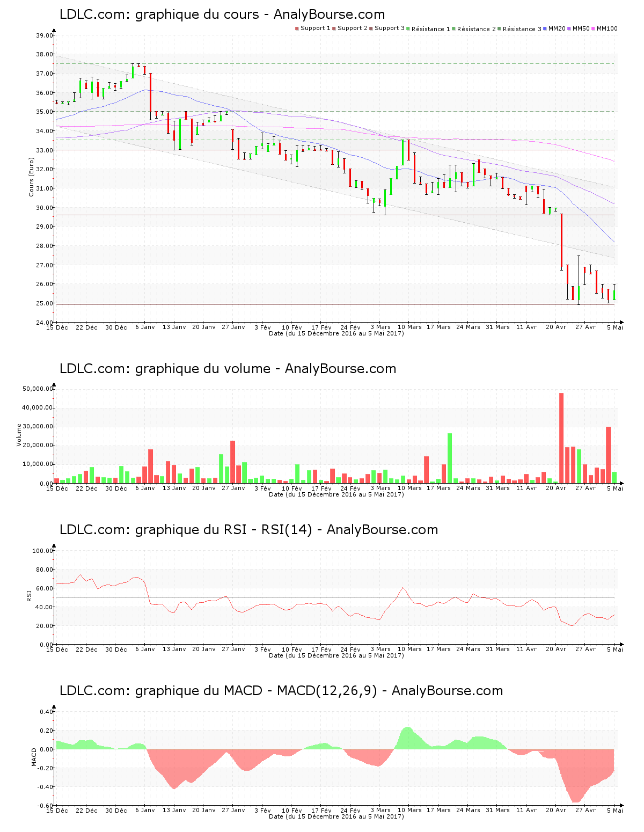This screenshot has height=832, width=644.
Task: Click the 'RSI' vertical axis label
Action: click(29, 595)
